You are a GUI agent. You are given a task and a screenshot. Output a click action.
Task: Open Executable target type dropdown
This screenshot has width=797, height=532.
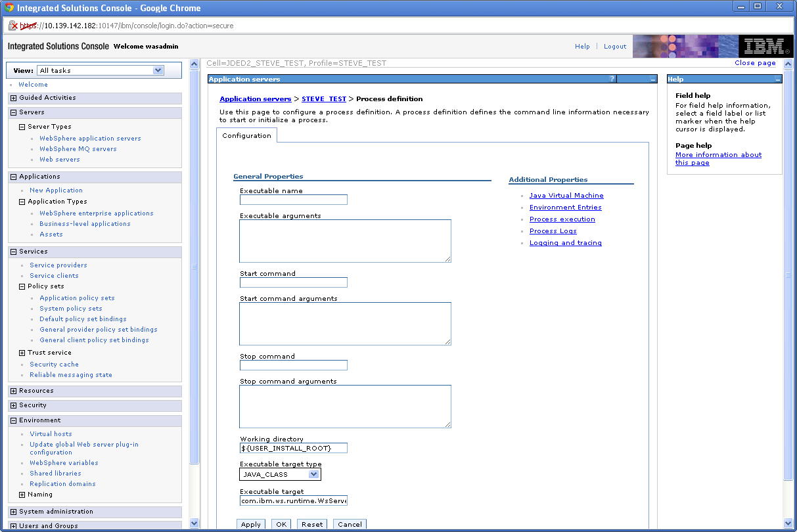[281, 474]
